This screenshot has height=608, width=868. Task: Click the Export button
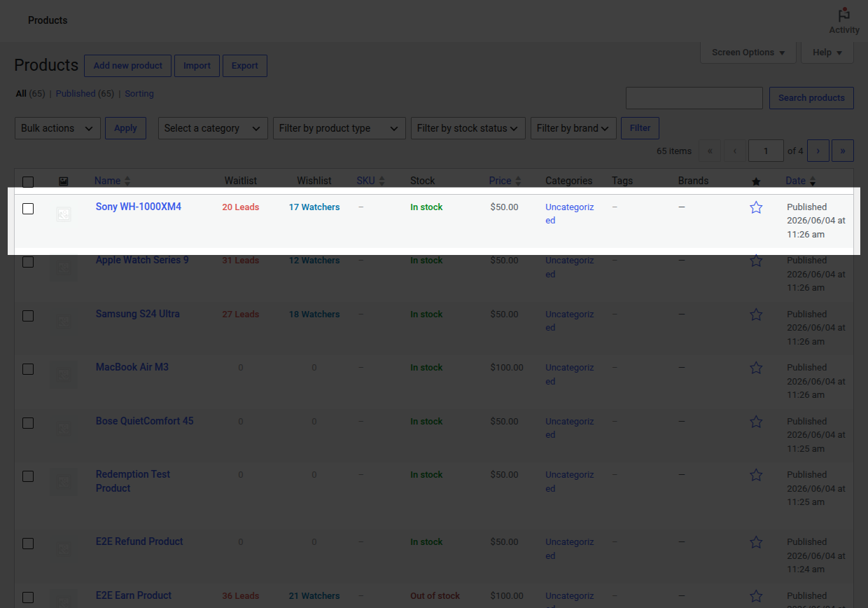[245, 66]
